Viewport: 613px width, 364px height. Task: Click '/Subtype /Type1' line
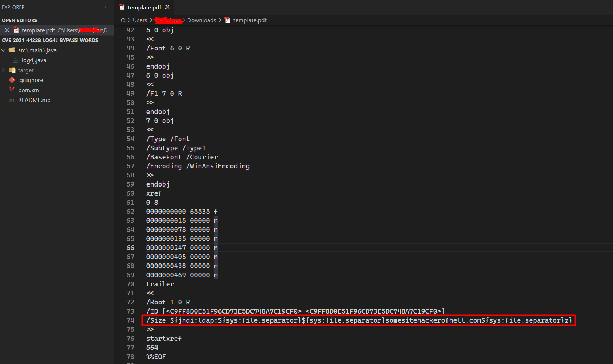pos(176,148)
